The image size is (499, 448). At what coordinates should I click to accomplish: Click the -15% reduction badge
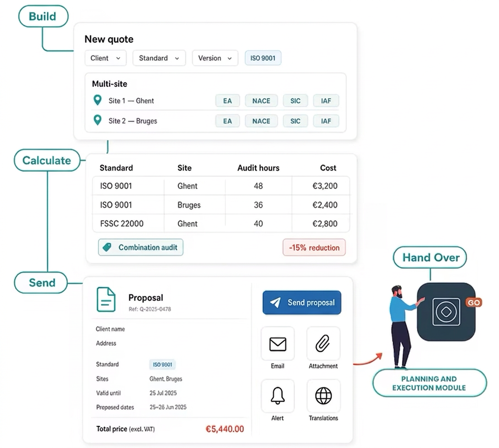point(314,247)
